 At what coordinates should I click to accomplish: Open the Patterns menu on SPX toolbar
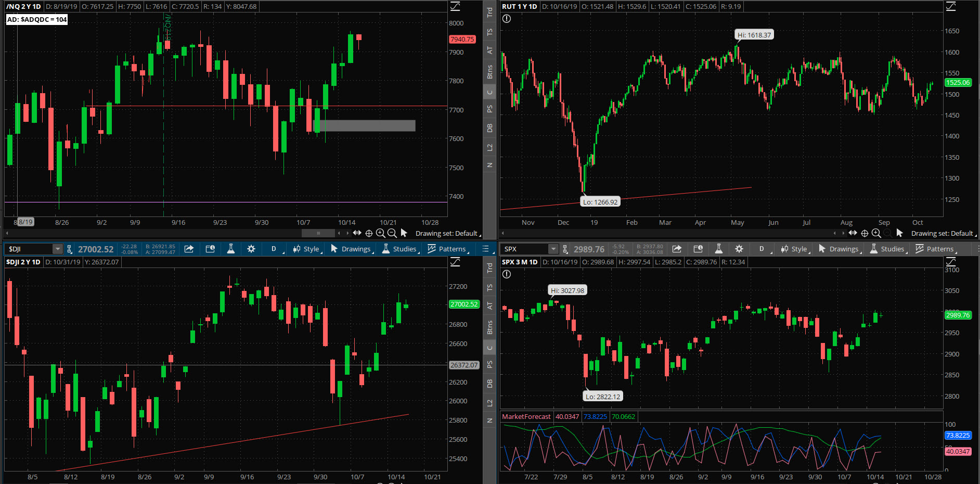(x=936, y=249)
